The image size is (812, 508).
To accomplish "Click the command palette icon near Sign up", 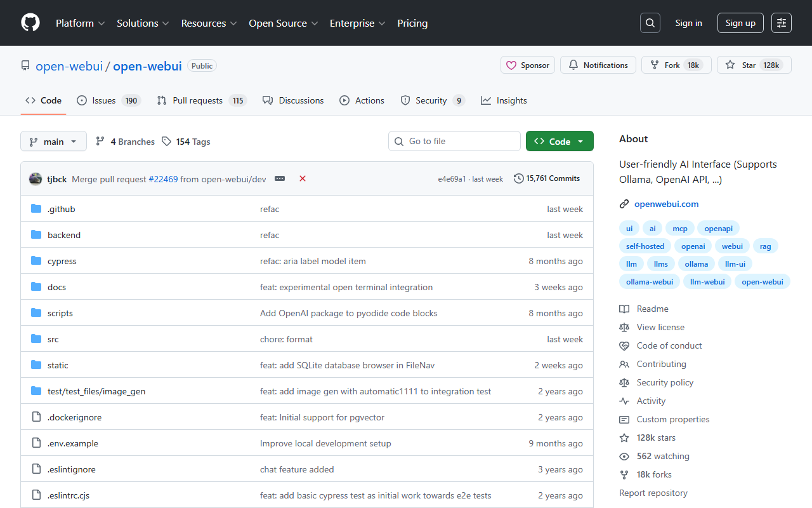I will pos(781,22).
